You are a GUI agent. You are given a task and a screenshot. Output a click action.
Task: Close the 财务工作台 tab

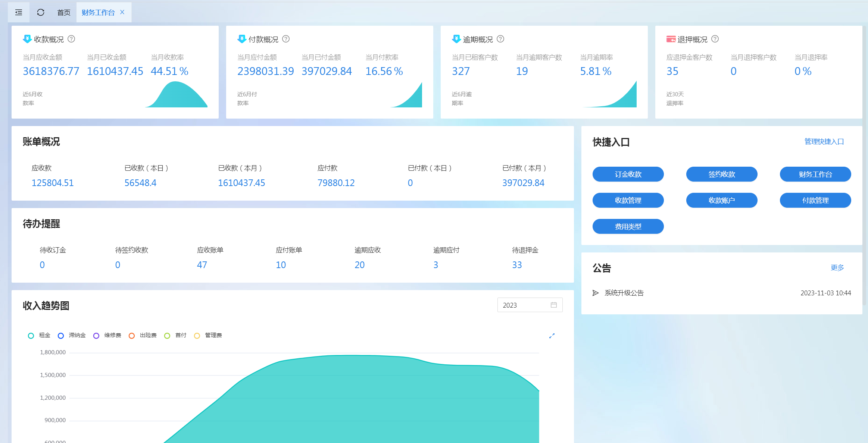pos(122,12)
